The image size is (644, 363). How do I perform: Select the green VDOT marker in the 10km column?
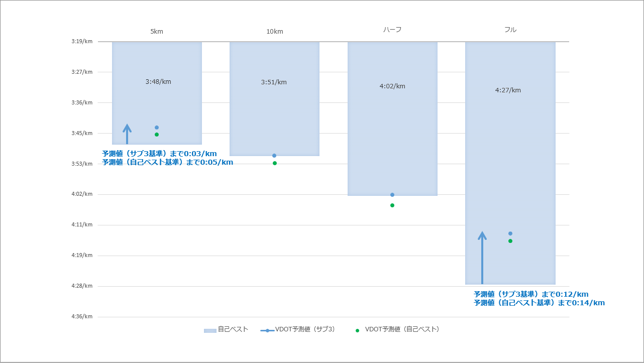pos(275,163)
